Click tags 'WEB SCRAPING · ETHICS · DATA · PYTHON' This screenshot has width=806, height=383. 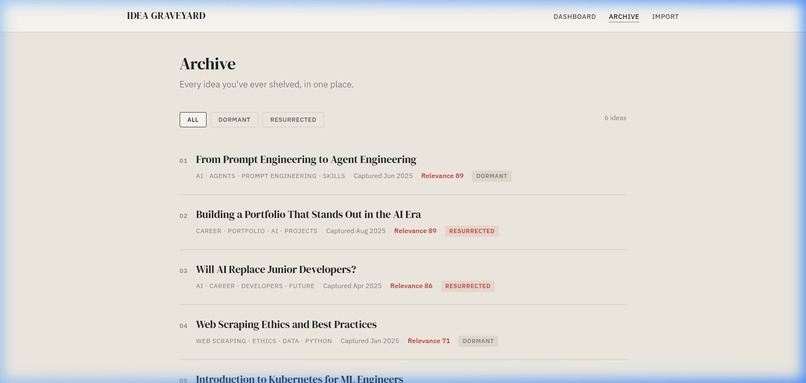264,341
